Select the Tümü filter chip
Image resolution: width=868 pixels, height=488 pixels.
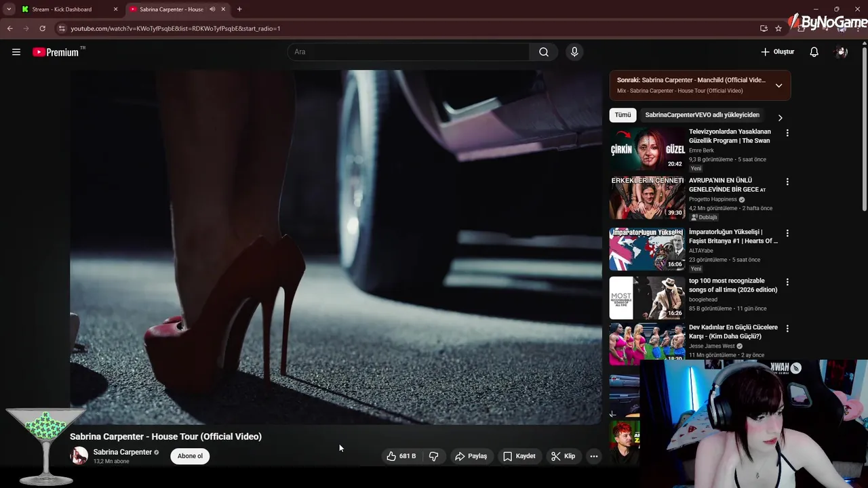623,115
